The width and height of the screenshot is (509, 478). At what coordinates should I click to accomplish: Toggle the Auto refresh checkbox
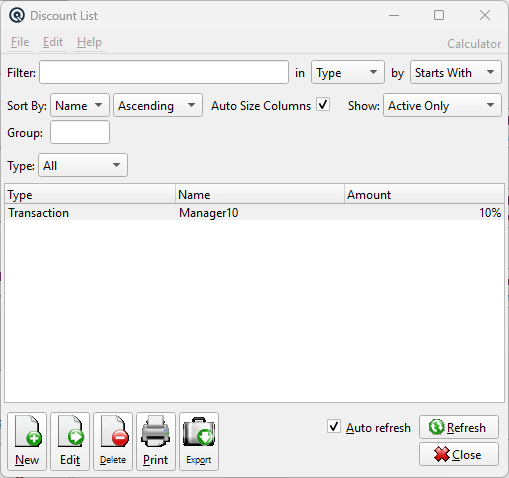[x=334, y=427]
